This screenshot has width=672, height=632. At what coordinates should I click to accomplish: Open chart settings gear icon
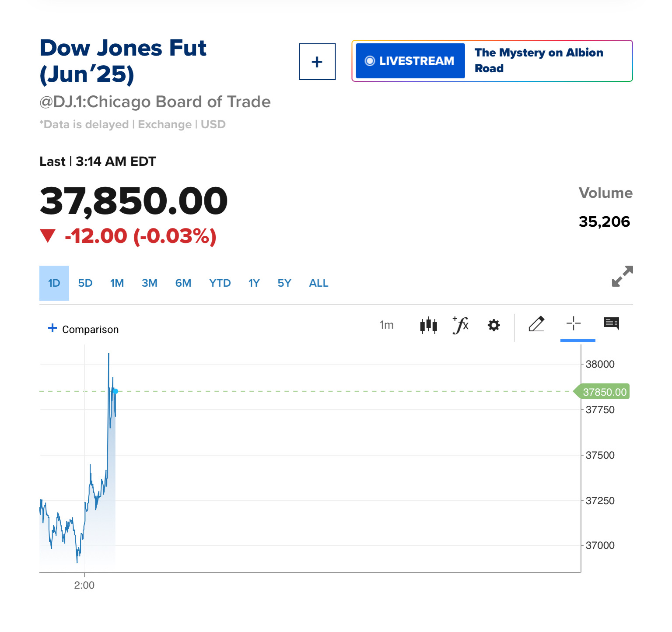click(494, 325)
